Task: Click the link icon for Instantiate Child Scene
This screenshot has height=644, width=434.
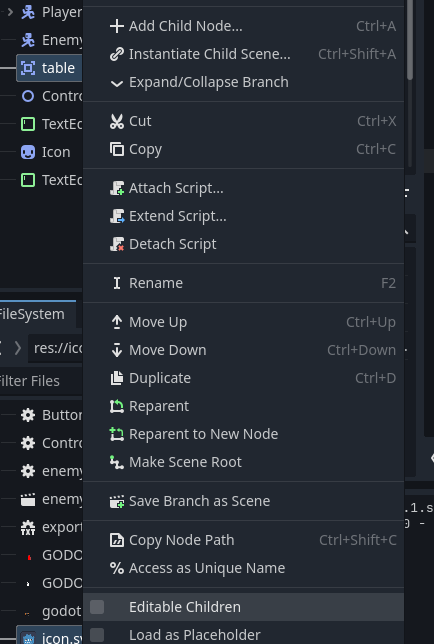Action: click(117, 54)
